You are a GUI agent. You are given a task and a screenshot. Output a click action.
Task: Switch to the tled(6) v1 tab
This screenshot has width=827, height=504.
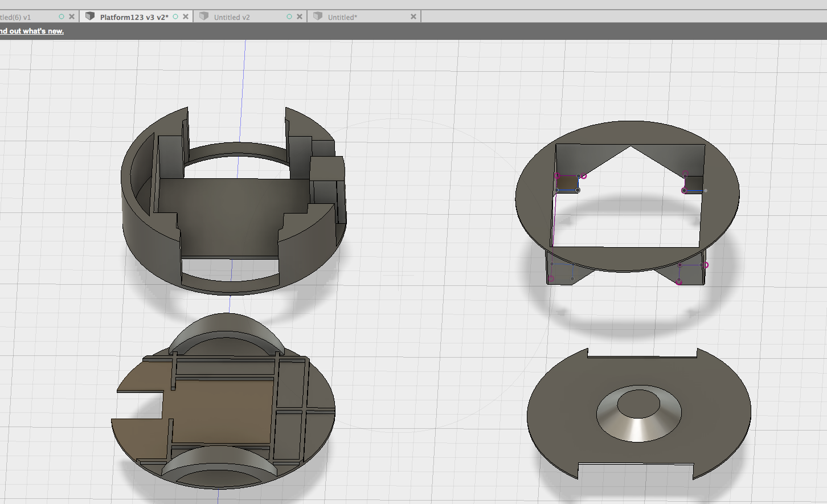click(x=16, y=17)
